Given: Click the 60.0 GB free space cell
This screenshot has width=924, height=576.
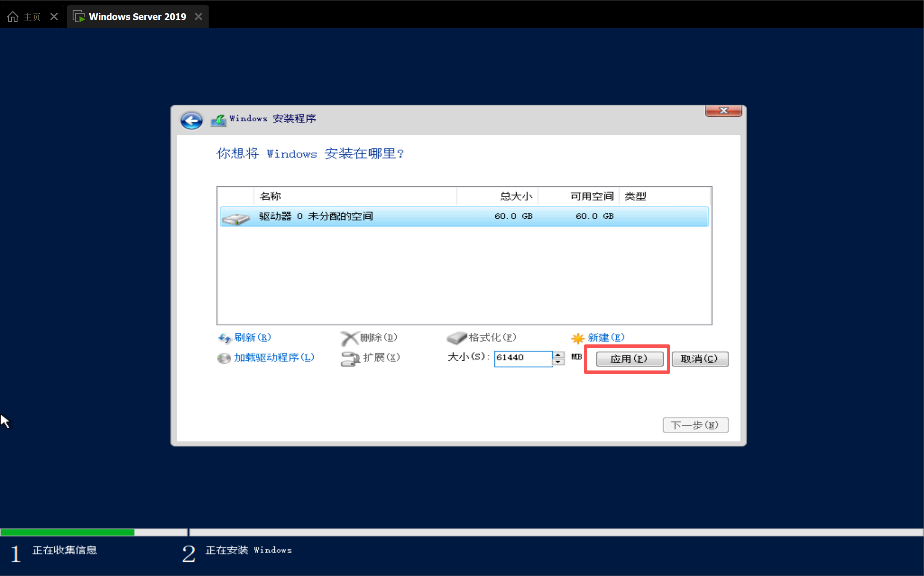Looking at the screenshot, I should (x=594, y=216).
